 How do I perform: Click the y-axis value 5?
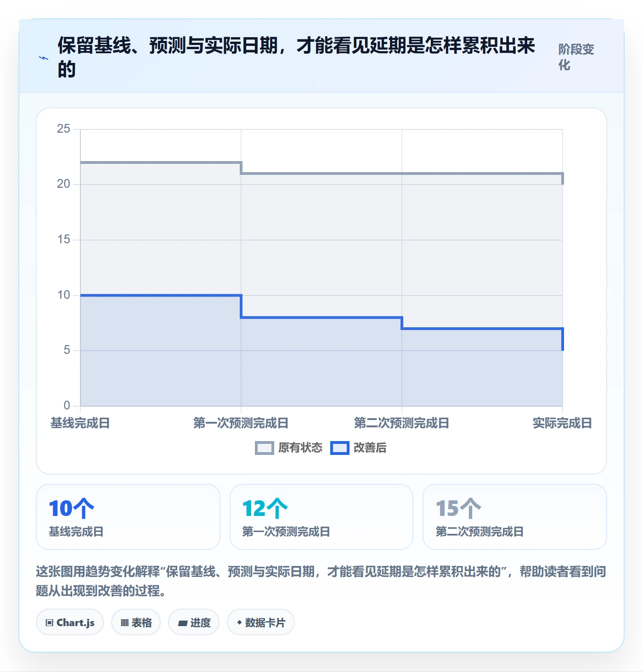67,350
